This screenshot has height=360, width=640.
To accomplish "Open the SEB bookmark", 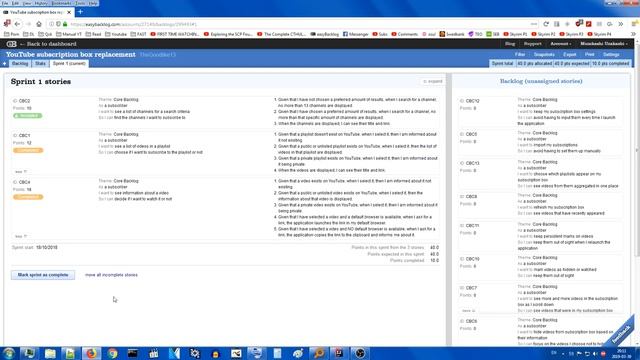I will click(x=493, y=34).
